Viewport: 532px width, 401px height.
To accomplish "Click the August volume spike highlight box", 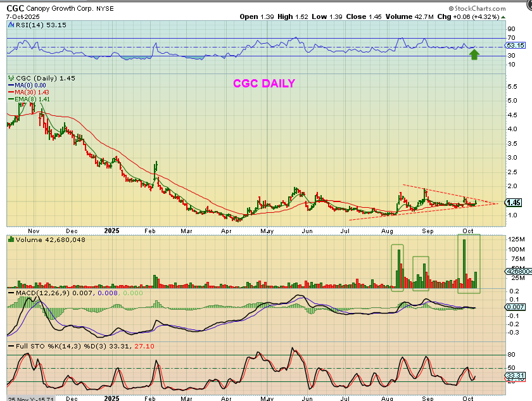I will click(x=397, y=267).
